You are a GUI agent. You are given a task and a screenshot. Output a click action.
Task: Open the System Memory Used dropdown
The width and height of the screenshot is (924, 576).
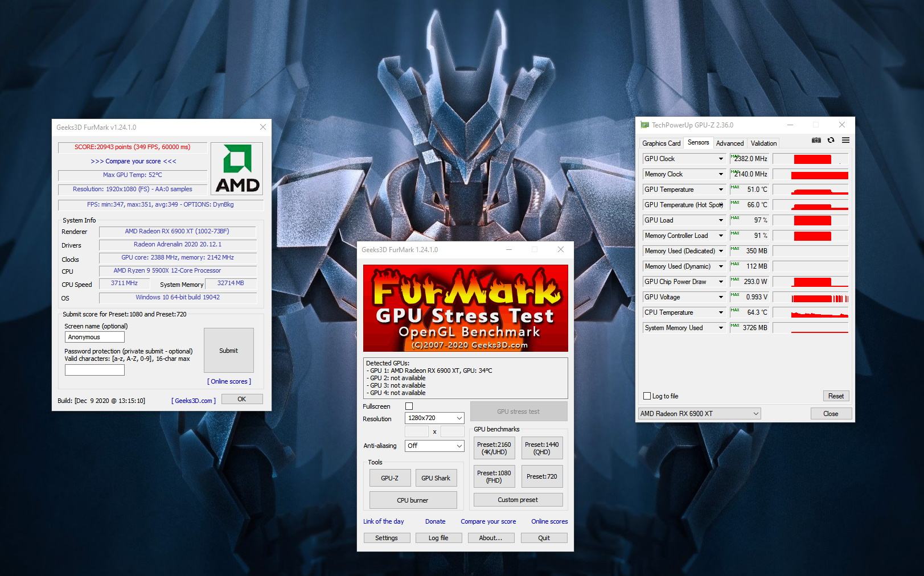point(721,328)
